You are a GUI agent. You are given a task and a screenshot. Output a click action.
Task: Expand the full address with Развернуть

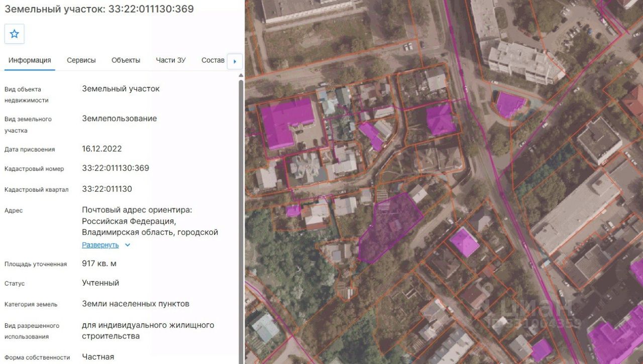click(x=100, y=245)
